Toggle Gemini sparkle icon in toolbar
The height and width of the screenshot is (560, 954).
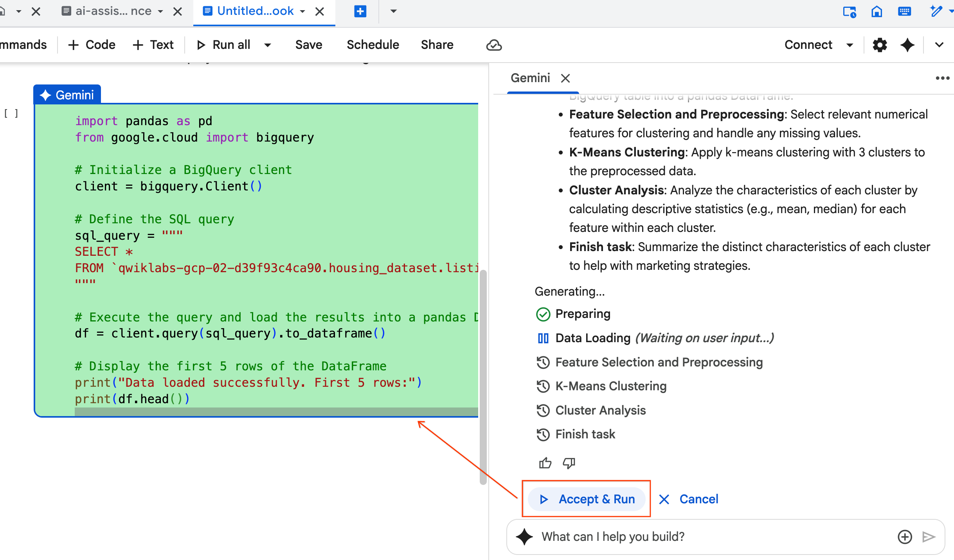coord(907,45)
